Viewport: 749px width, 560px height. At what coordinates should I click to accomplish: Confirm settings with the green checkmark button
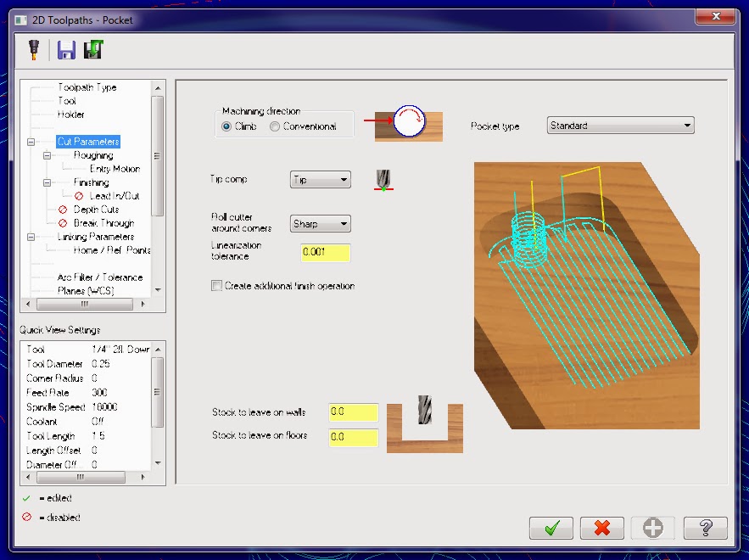551,528
